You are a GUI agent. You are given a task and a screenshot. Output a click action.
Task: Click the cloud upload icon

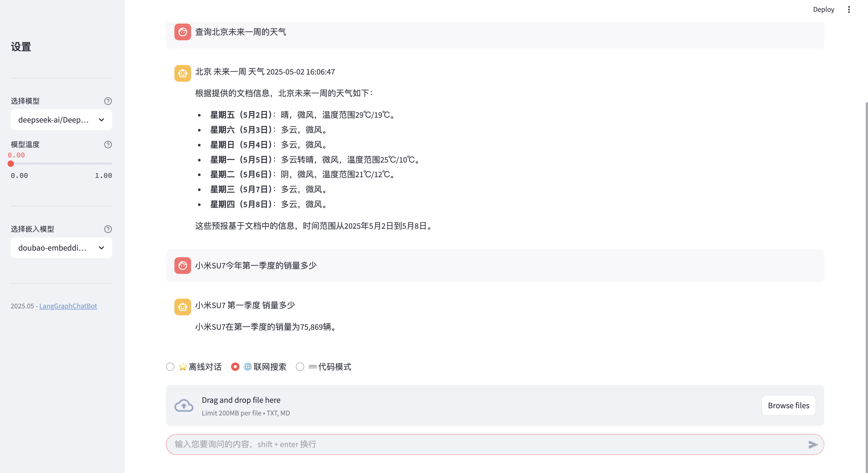tap(184, 405)
